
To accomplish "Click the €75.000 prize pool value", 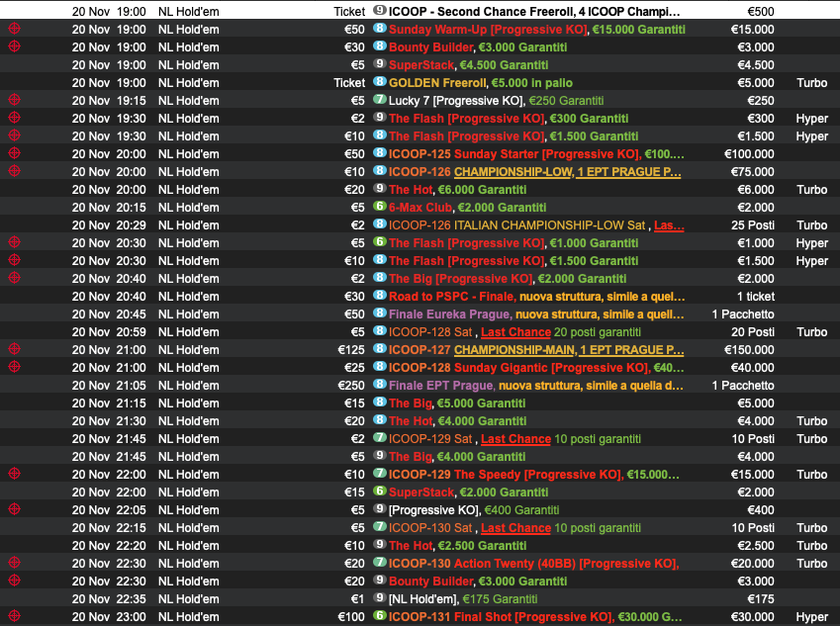I will [x=752, y=172].
